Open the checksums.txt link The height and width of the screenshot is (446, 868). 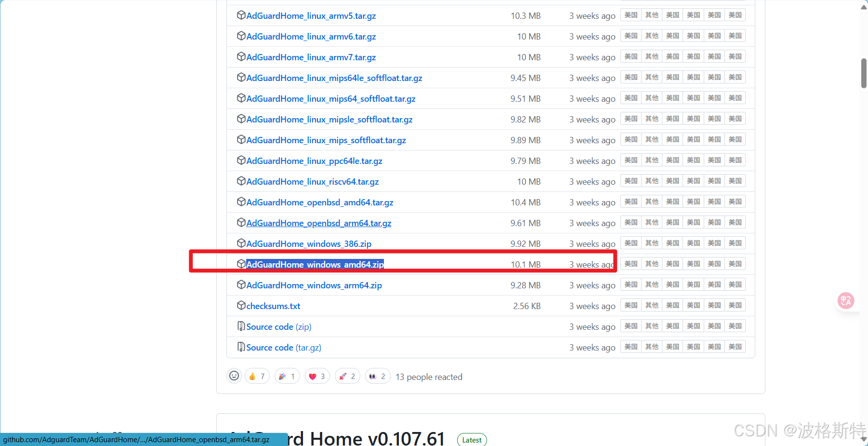click(x=273, y=306)
